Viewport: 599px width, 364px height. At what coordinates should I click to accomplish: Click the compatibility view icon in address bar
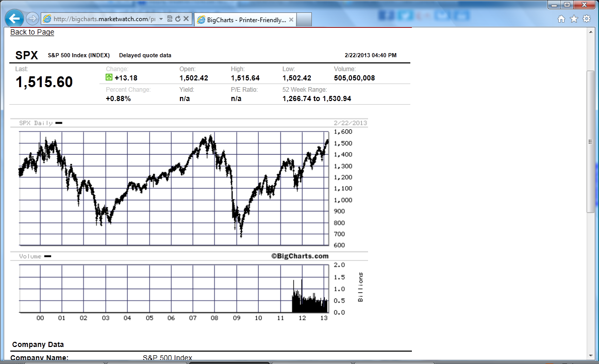click(x=170, y=19)
